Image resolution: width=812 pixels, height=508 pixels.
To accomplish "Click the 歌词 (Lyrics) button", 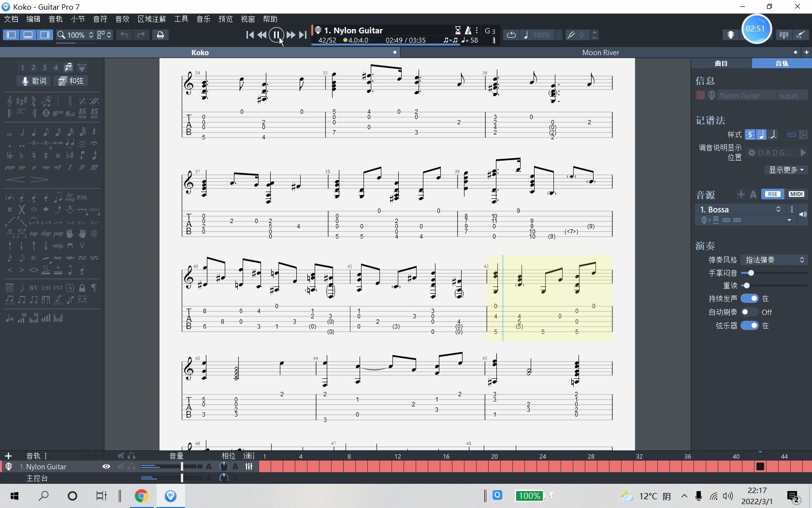I will click(x=34, y=81).
